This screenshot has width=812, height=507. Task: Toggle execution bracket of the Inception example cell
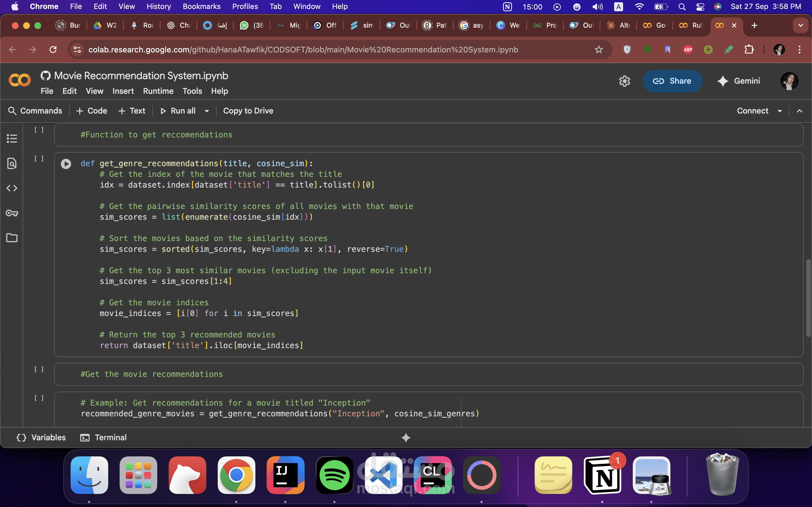[39, 398]
